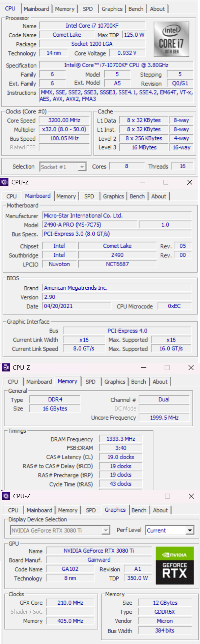Open the display device NVIDIA GeForce dropdown
200x644 pixels.
coord(60,530)
